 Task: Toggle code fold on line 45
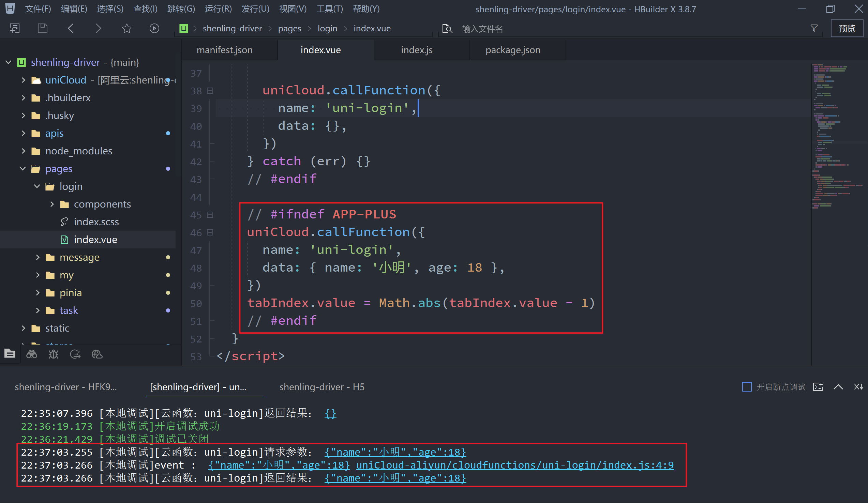tap(210, 215)
